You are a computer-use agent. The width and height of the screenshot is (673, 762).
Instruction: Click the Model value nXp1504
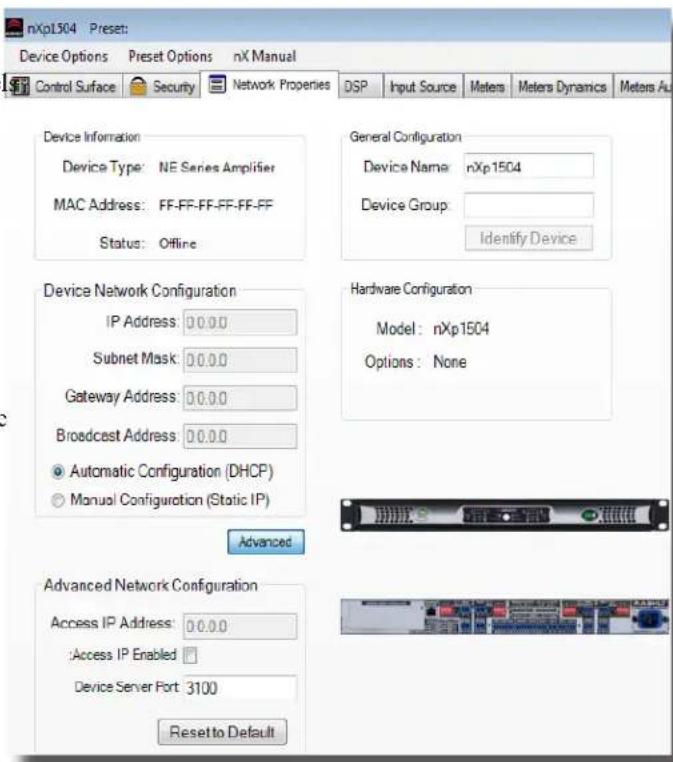pos(461,329)
